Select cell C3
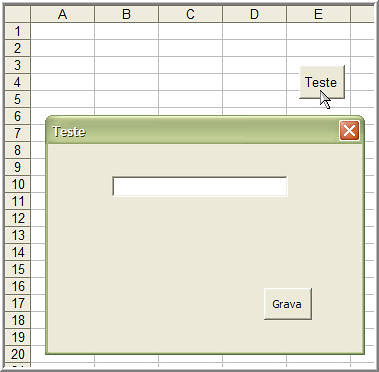379x372 pixels. click(190, 65)
